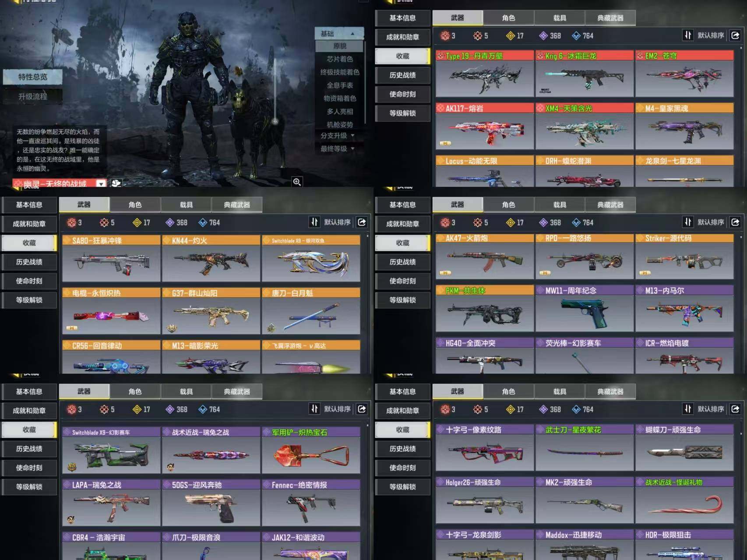Click sort arrows icon in the 战术近战-瑞兔之战 panel
Viewport: 747px width, 560px height.
tap(314, 409)
